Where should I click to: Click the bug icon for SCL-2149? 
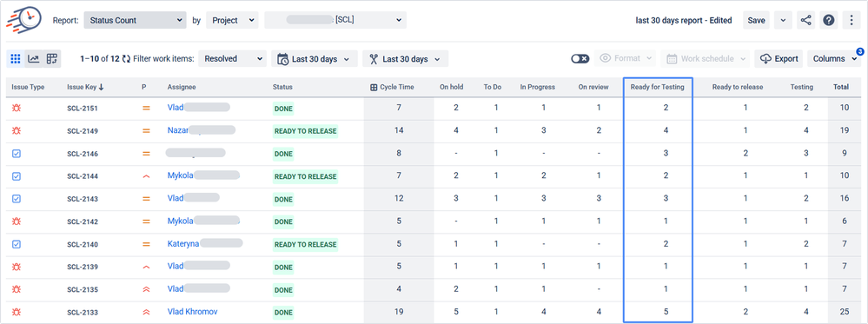point(16,130)
